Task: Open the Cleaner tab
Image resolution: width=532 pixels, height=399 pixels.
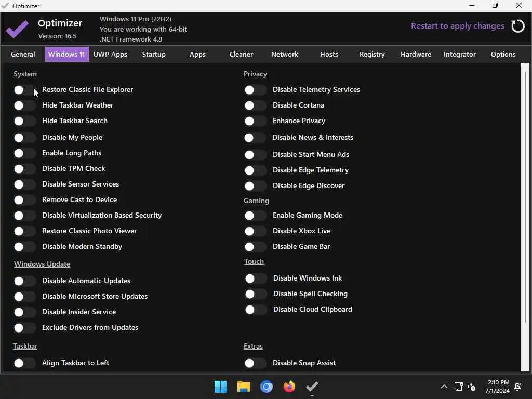Action: click(x=241, y=54)
